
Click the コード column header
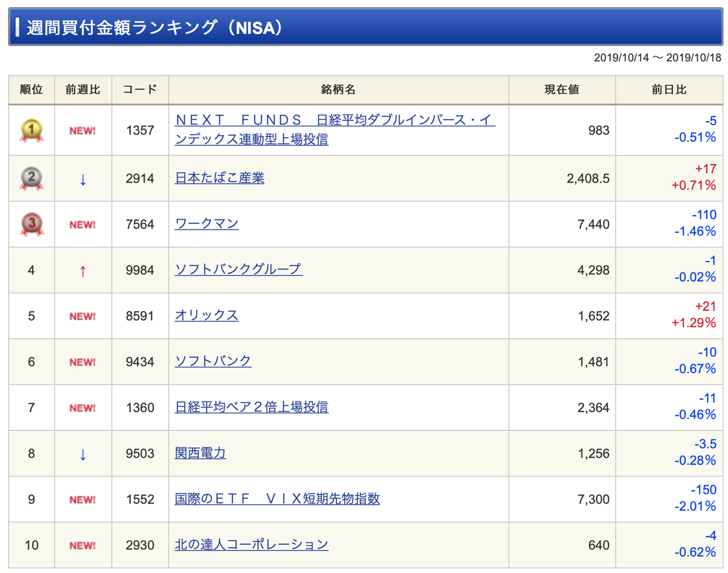[x=140, y=90]
